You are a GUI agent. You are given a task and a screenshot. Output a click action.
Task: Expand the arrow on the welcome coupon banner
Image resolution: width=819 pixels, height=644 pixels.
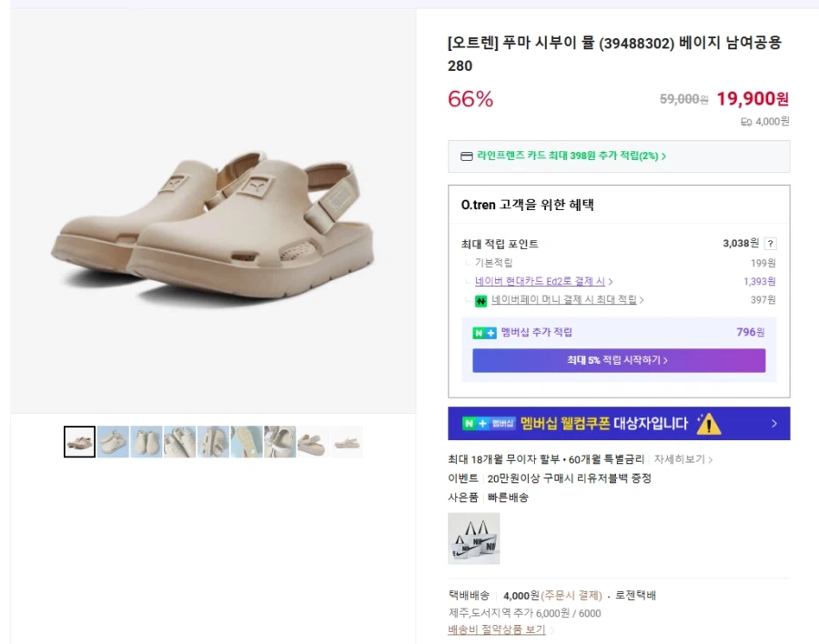(773, 422)
